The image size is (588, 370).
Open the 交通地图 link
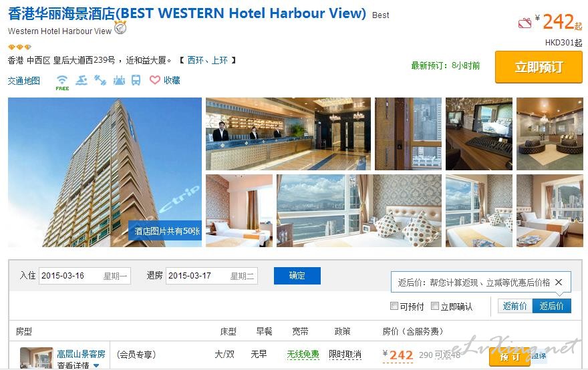point(24,81)
